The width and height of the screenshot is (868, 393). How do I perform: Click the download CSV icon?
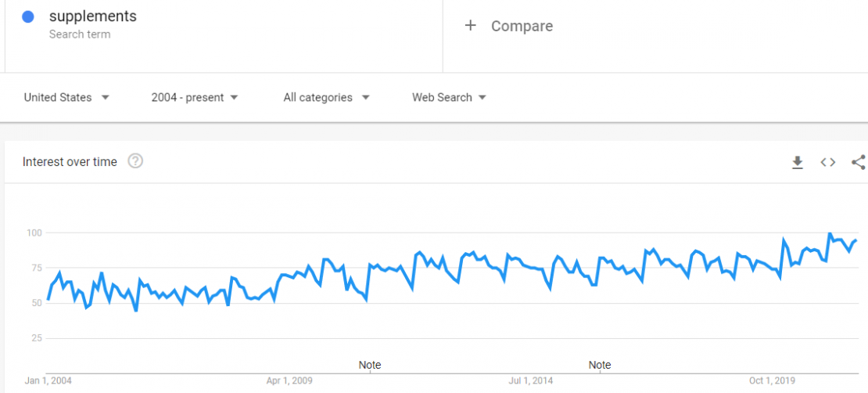coord(797,162)
